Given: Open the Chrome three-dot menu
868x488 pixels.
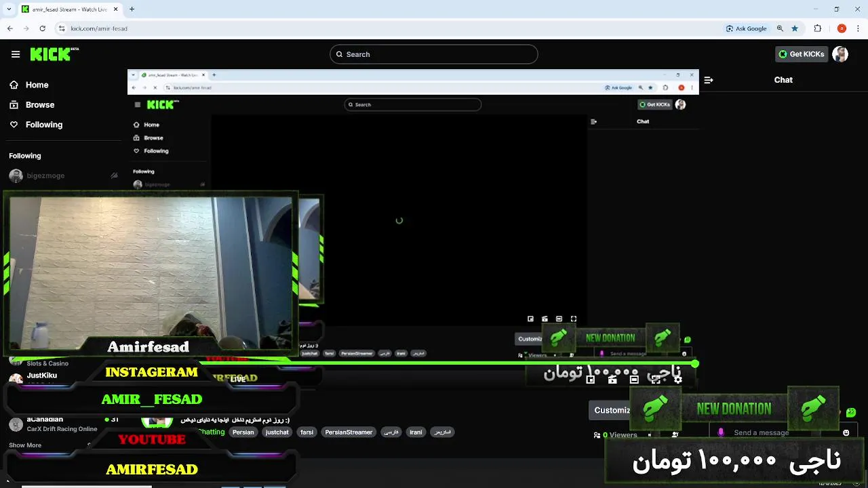Looking at the screenshot, I should coord(858,28).
